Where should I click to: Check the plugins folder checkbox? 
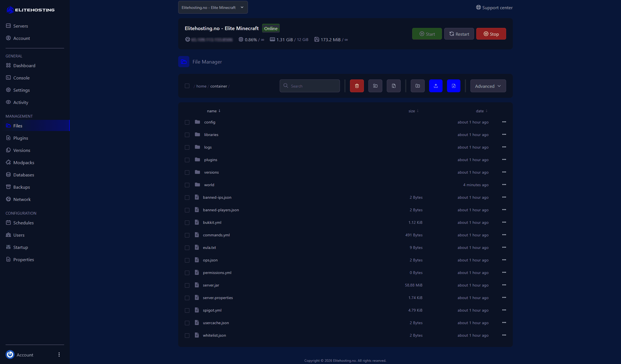coord(187,160)
